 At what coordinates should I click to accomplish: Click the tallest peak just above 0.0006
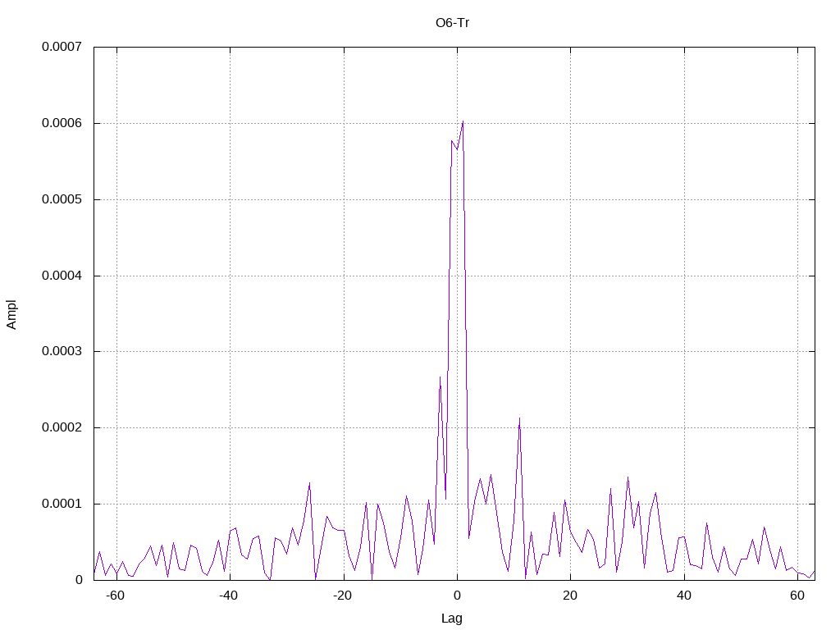point(463,121)
